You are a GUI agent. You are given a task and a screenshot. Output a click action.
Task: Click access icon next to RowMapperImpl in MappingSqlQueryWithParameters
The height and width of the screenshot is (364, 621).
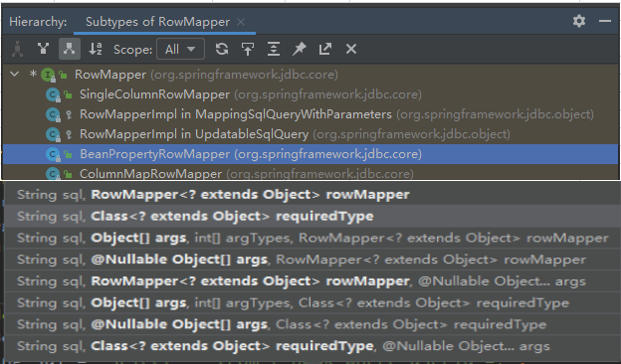69,114
